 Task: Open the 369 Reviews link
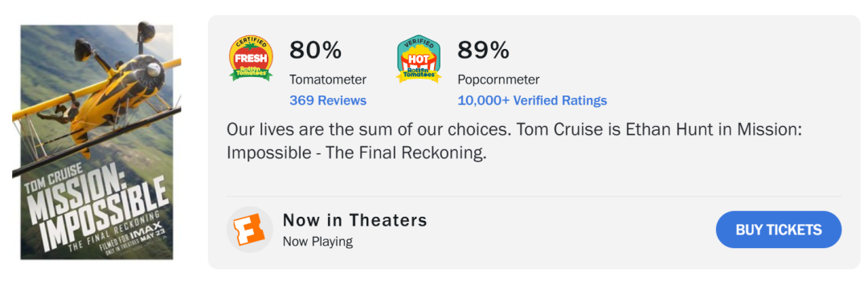328,100
